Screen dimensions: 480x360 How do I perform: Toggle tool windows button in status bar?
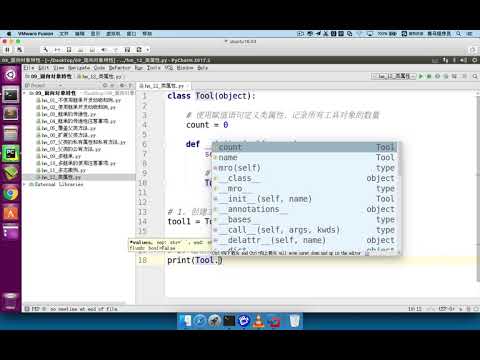coord(27,309)
